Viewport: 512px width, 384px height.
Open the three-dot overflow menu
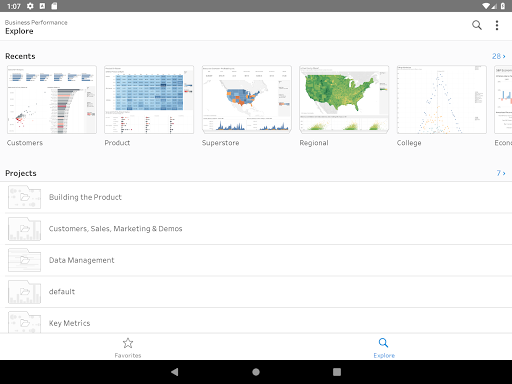click(497, 25)
